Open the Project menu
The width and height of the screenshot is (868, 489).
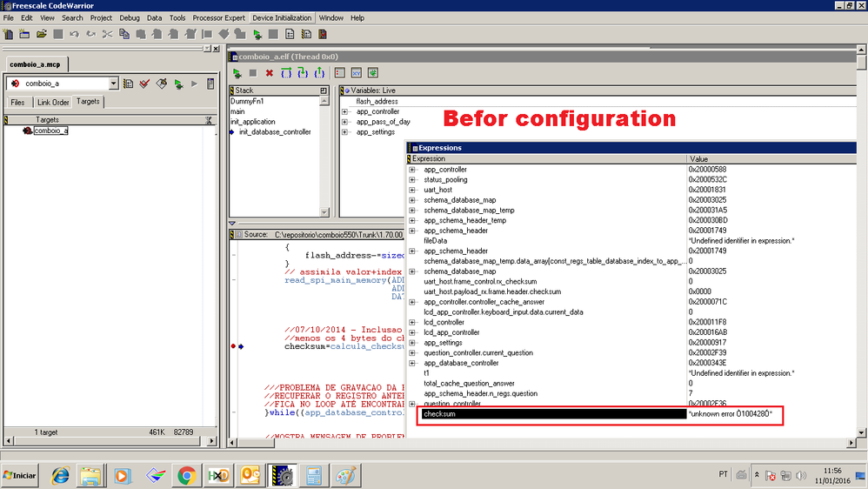click(x=101, y=17)
